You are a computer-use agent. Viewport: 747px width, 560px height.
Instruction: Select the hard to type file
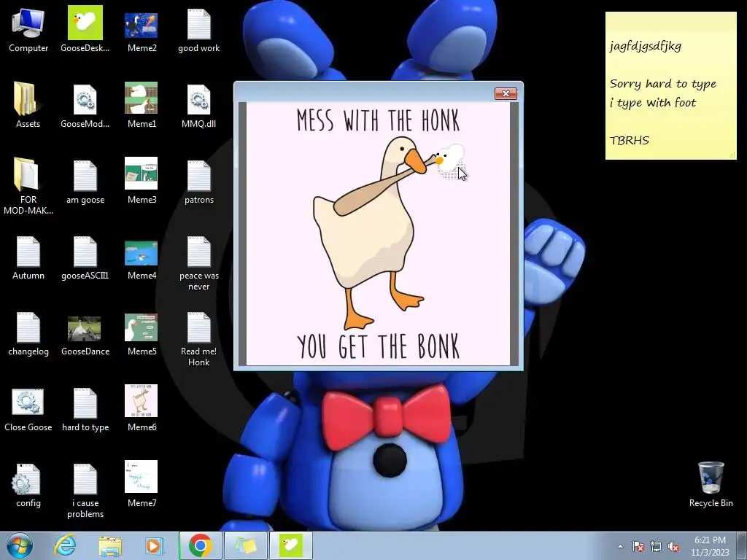85,408
